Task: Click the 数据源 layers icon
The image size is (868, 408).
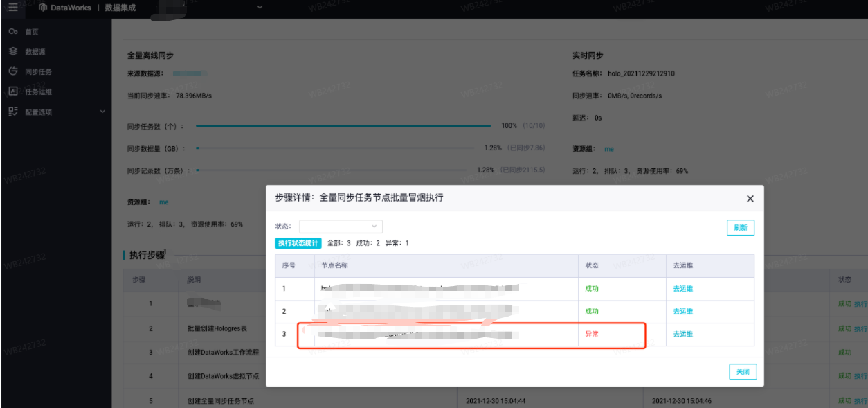Action: click(13, 51)
